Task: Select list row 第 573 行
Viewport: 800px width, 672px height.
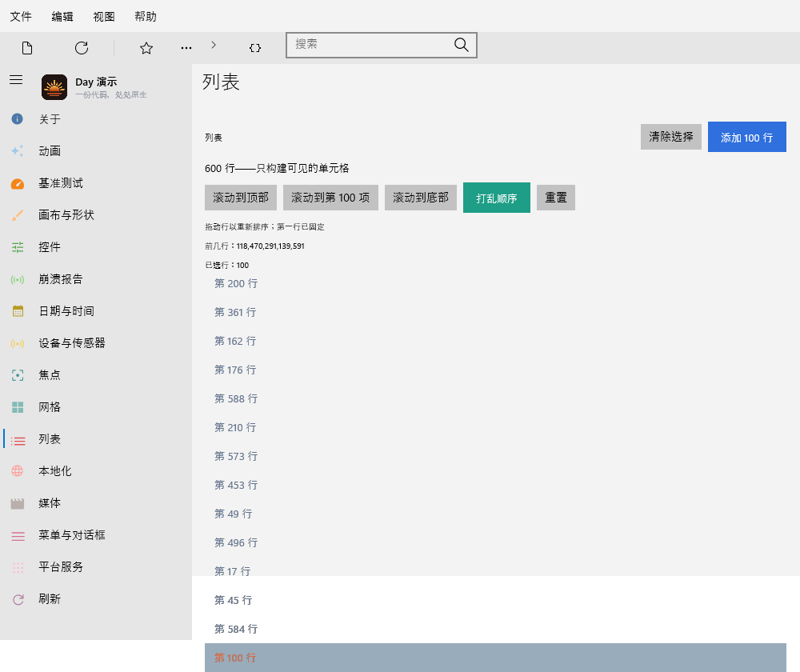Action: 495,457
